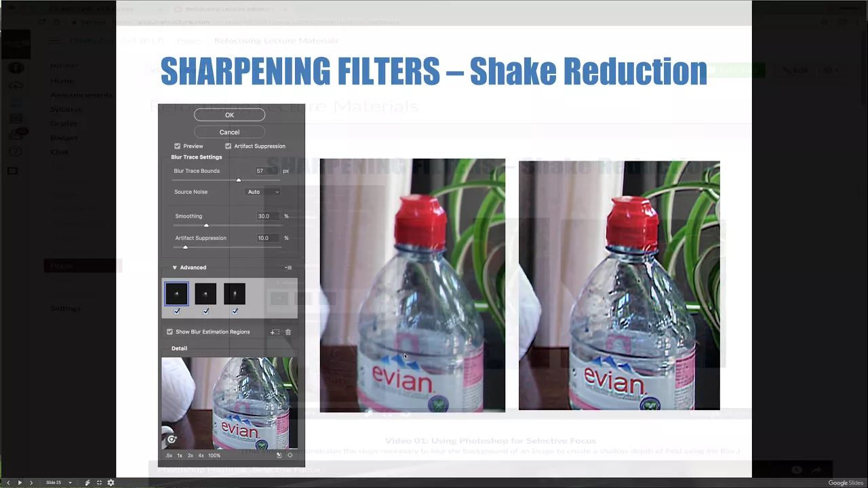This screenshot has width=868, height=488.
Task: Click the 100% zoom label
Action: 214,455
